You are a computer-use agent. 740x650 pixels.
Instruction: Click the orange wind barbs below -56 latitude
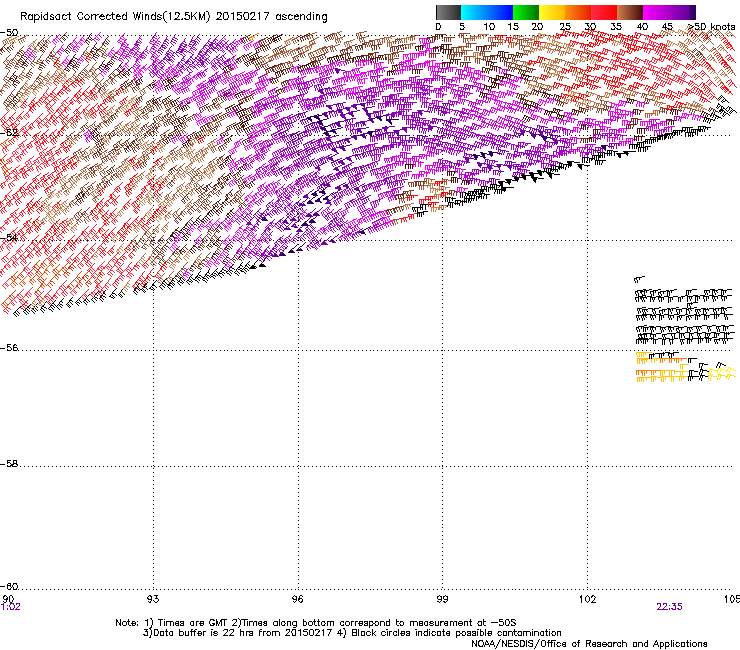pyautogui.click(x=661, y=368)
